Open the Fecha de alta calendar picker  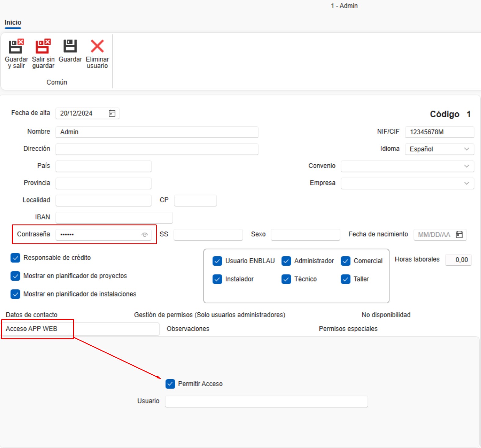112,113
